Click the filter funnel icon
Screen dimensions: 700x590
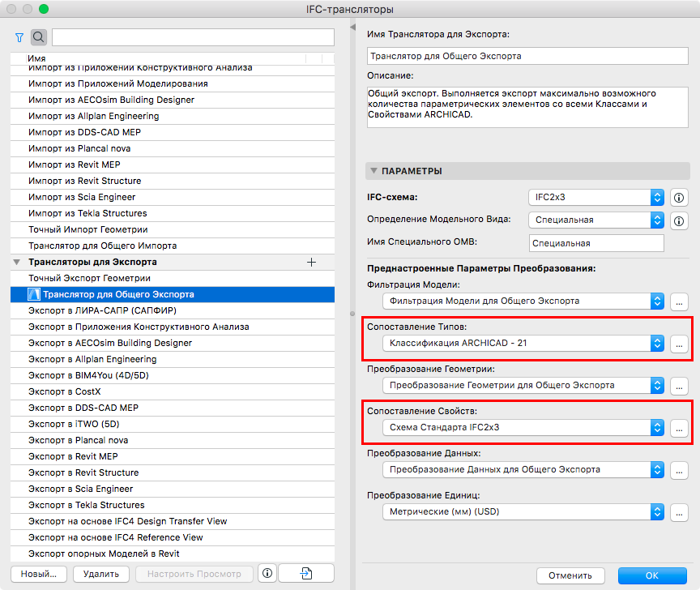point(19,37)
